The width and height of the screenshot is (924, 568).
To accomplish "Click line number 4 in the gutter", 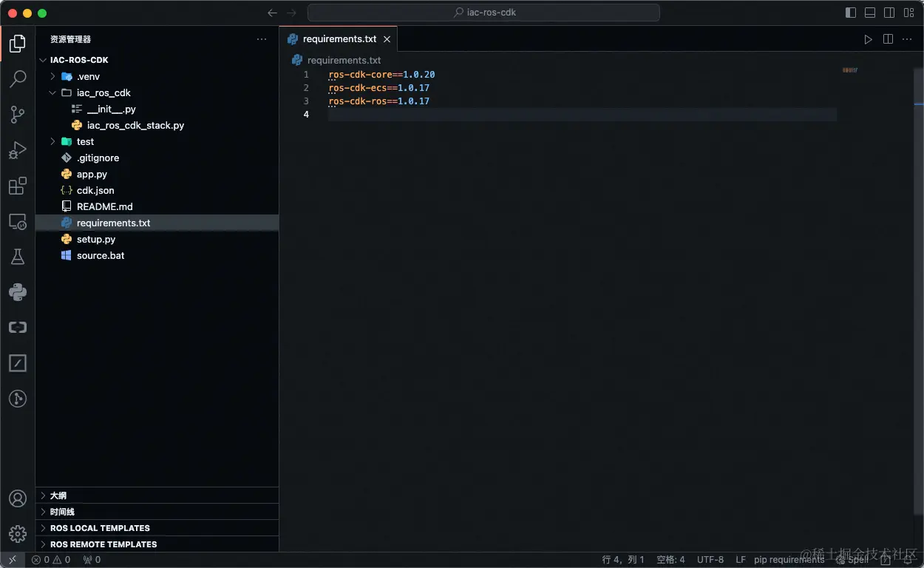I will click(x=306, y=115).
